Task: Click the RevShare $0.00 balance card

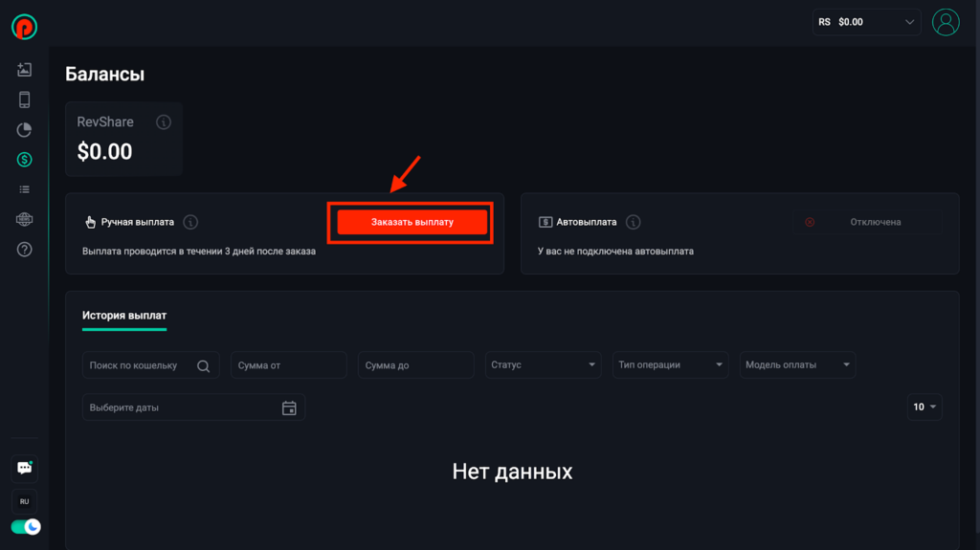Action: click(x=123, y=139)
